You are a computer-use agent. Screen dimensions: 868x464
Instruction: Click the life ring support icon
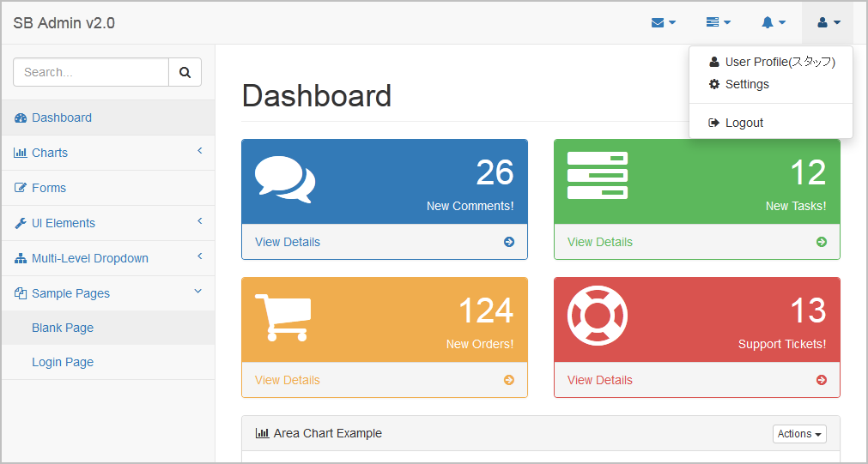coord(598,316)
